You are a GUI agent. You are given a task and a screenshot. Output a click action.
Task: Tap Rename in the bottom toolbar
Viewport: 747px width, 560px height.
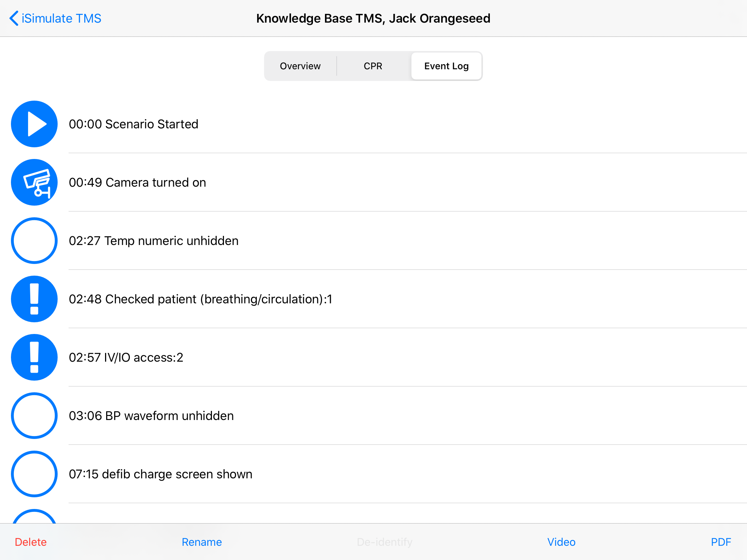coord(202,542)
